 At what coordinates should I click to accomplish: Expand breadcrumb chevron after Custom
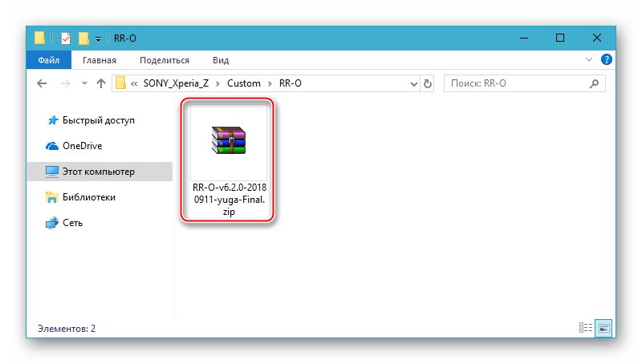[x=270, y=84]
